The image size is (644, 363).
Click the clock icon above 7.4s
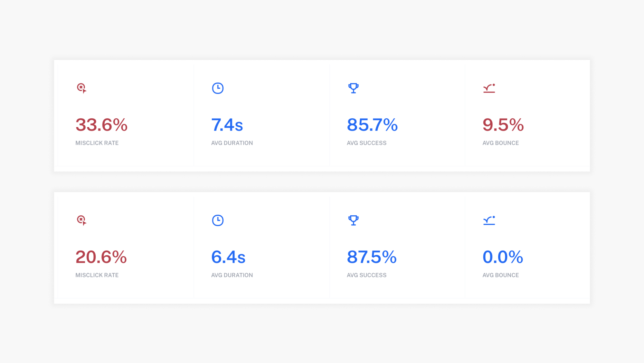[218, 88]
